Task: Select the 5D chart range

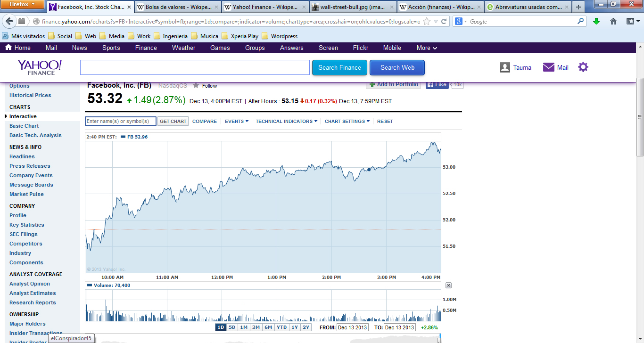Action: coord(232,327)
